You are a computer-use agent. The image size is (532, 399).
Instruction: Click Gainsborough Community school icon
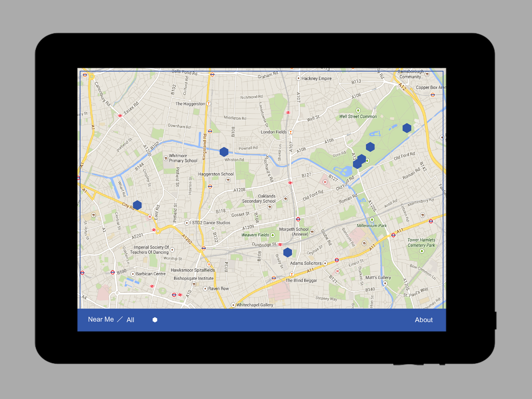[x=427, y=74]
